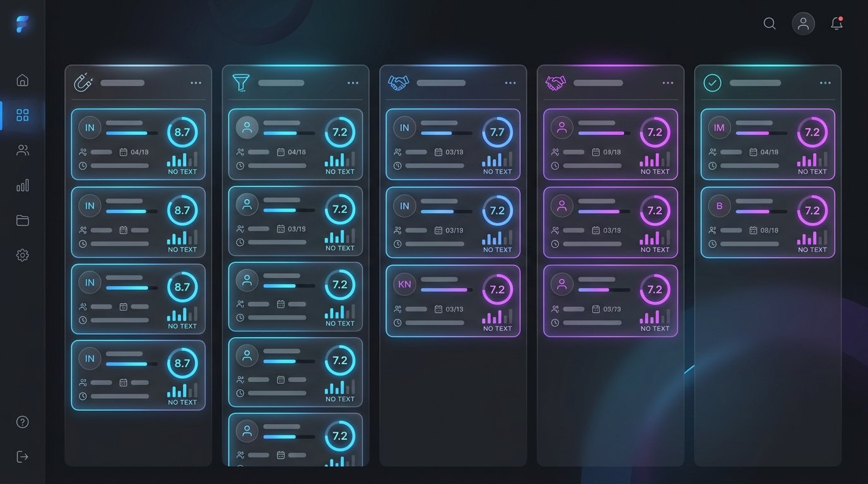Click the bar chart on the KN card
Image resolution: width=868 pixels, height=484 pixels.
[x=496, y=316]
